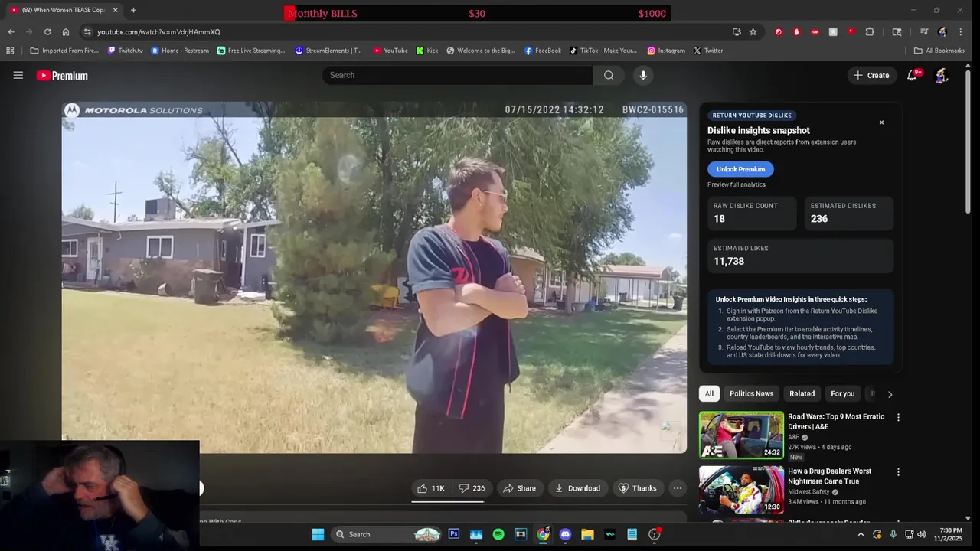980x551 pixels.
Task: Open the bookmarks apps grid icon
Action: pos(10,51)
